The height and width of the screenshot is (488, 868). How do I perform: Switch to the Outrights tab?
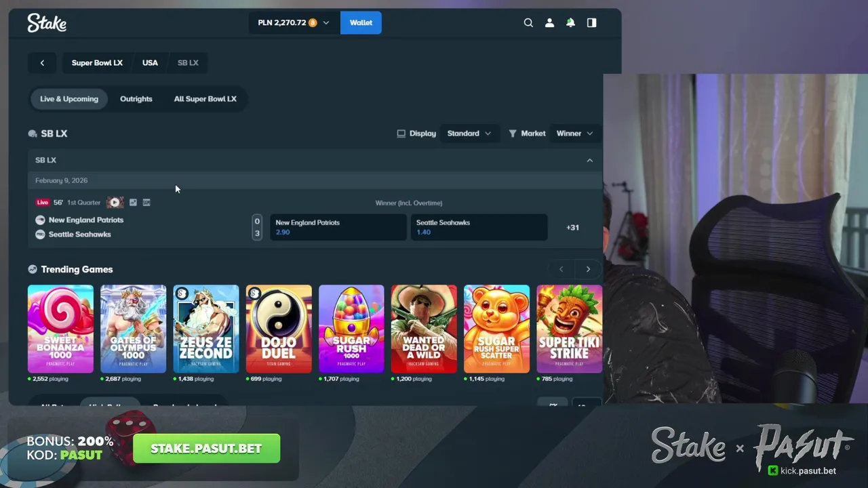(136, 99)
